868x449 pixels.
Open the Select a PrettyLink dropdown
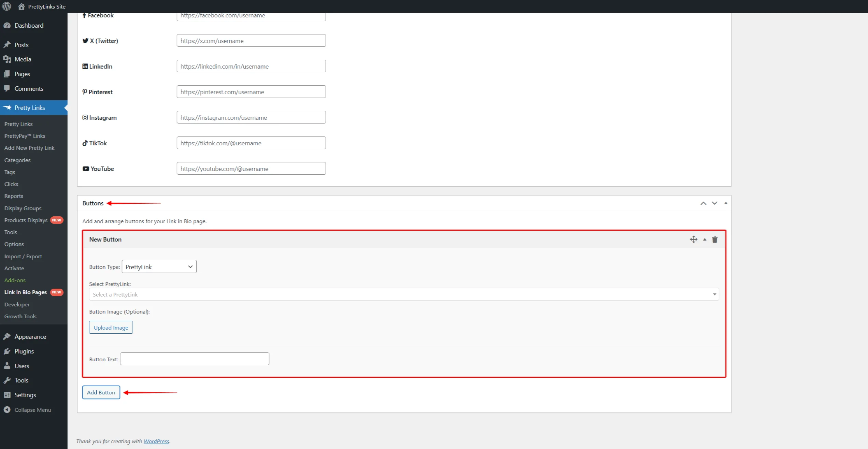point(404,294)
